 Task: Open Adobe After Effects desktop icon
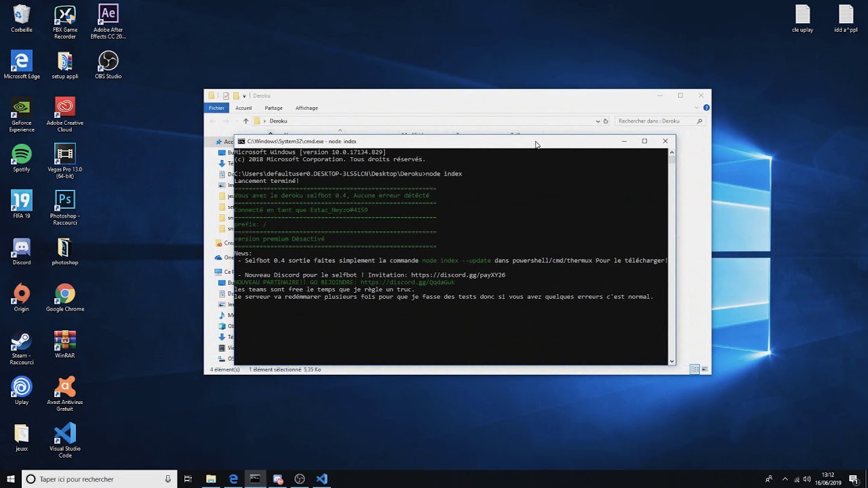pyautogui.click(x=108, y=15)
